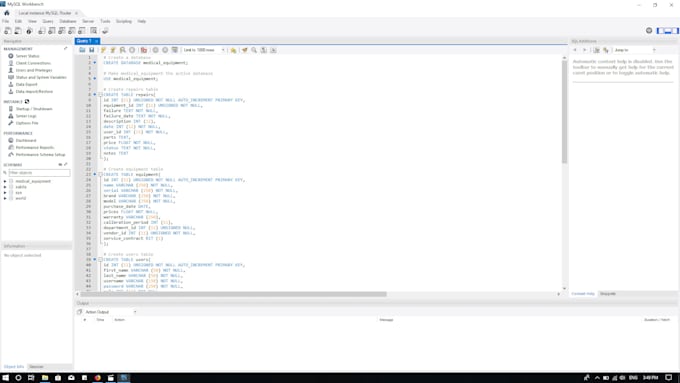This screenshot has height=383, width=680.
Task: Click the Stop execution icon in editor toolbar
Action: click(x=132, y=50)
